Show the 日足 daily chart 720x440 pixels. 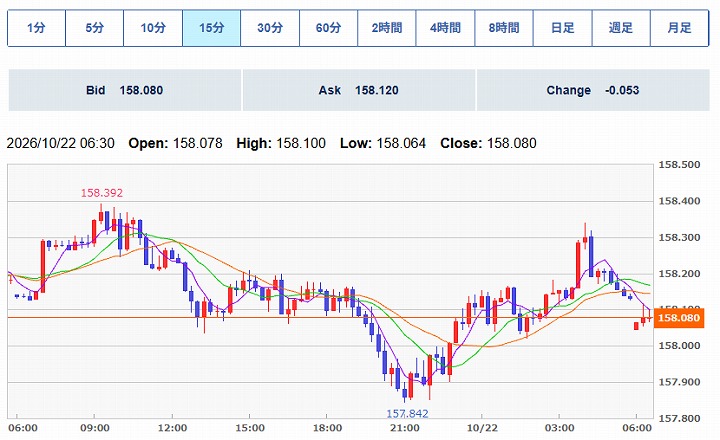point(562,28)
